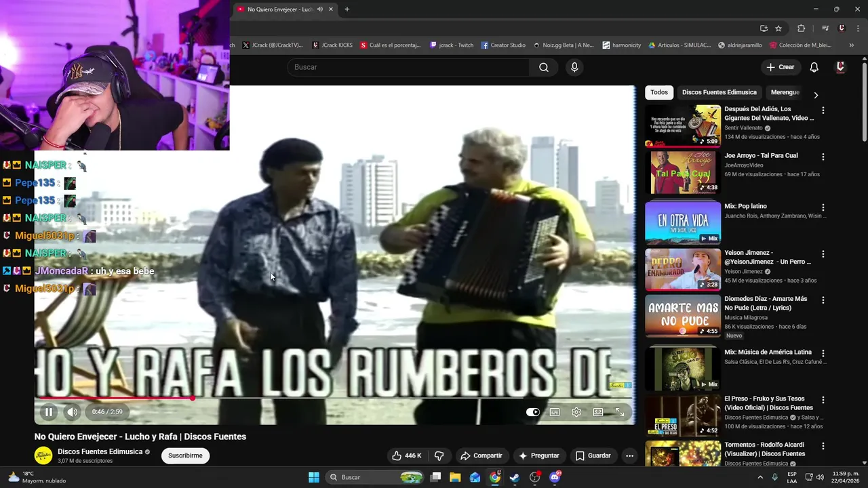Screen dimensions: 868x488
Task: Click the Suscribirme button
Action: click(185, 455)
